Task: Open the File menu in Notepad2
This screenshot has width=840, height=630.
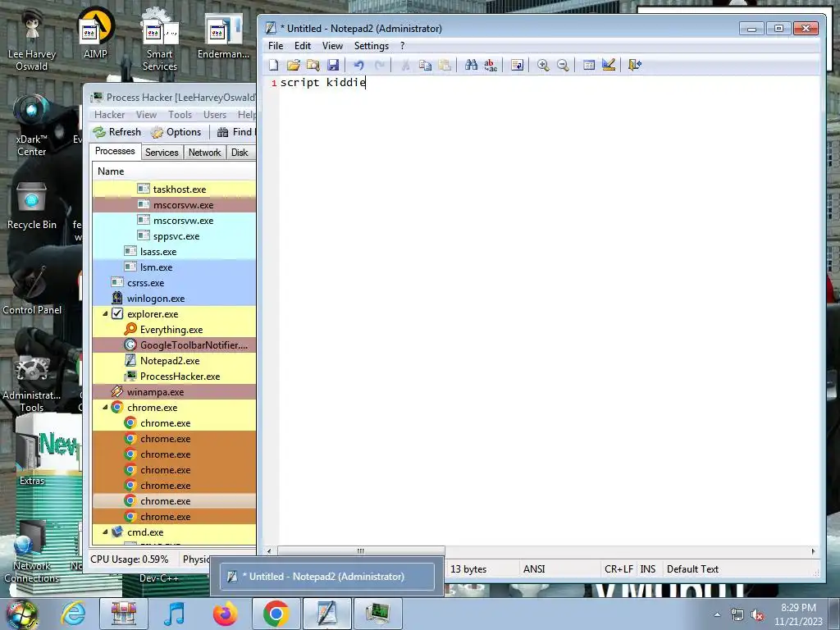Action: click(276, 46)
